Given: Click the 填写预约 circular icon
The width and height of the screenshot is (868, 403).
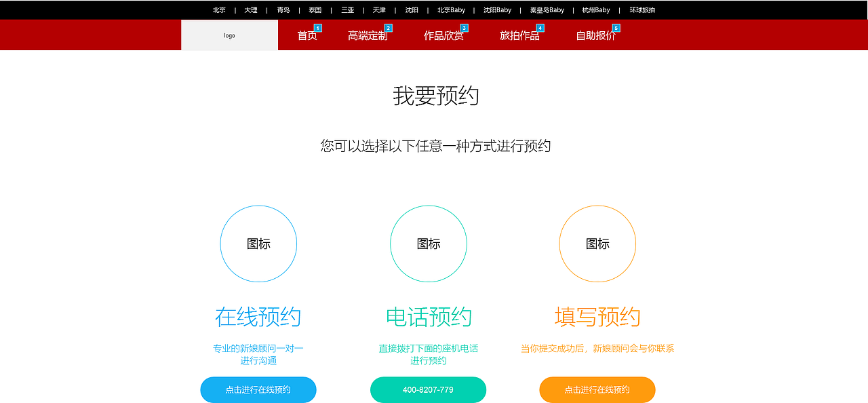Looking at the screenshot, I should (x=597, y=244).
